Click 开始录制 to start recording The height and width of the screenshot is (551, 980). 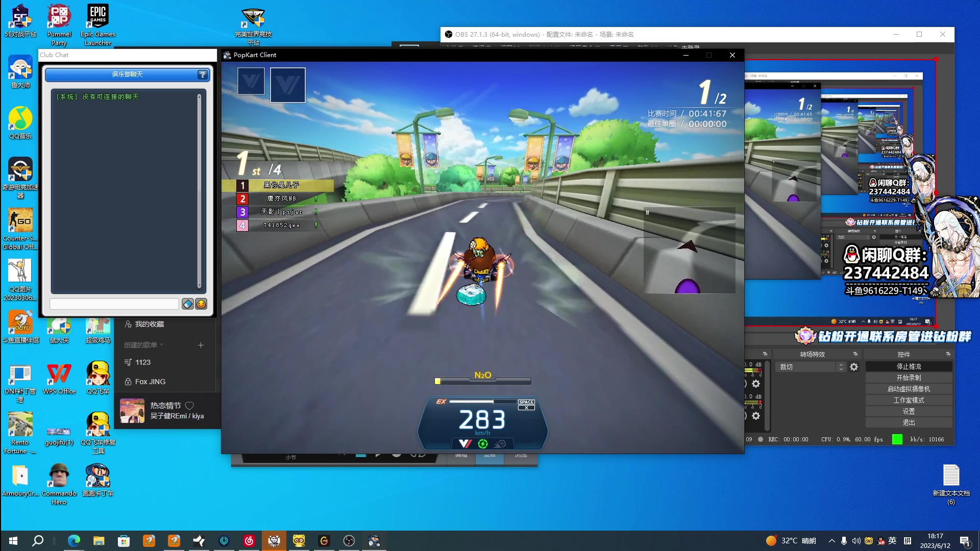[x=909, y=378]
